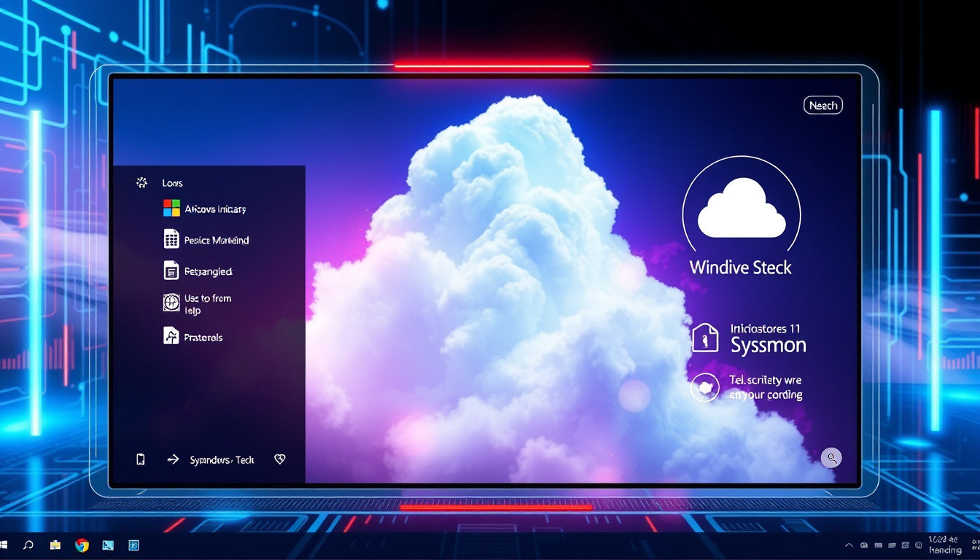Click the Symndws Tech link

click(x=222, y=459)
